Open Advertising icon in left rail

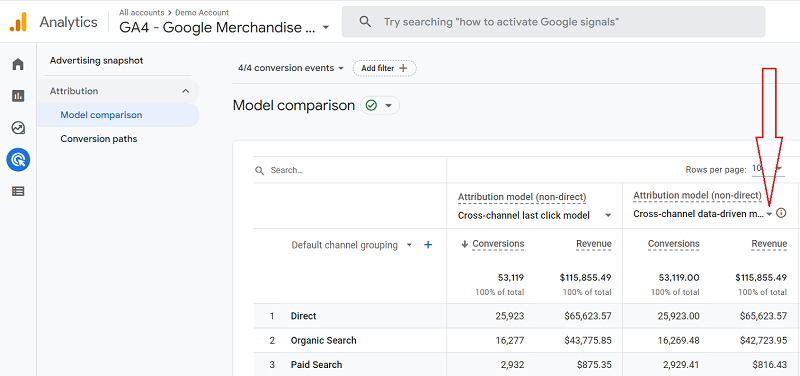click(18, 160)
